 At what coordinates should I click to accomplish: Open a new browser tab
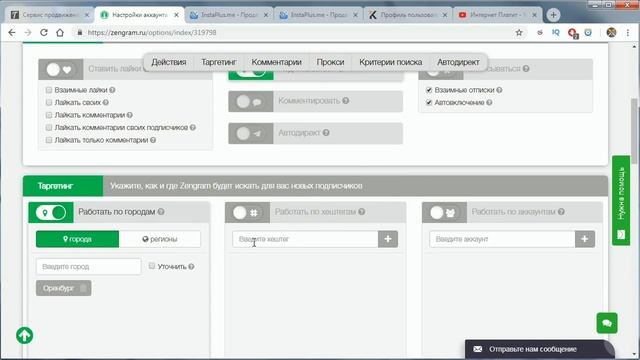(x=553, y=15)
